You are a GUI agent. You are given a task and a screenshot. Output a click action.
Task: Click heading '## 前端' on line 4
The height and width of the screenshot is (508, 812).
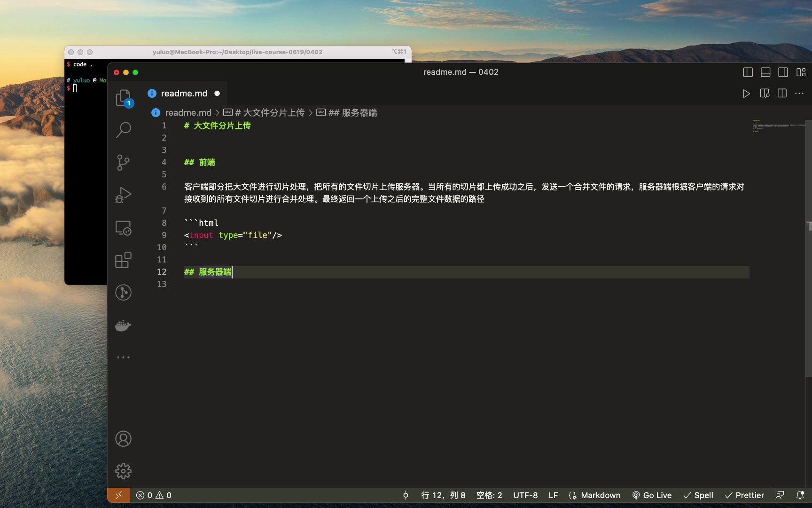click(200, 162)
